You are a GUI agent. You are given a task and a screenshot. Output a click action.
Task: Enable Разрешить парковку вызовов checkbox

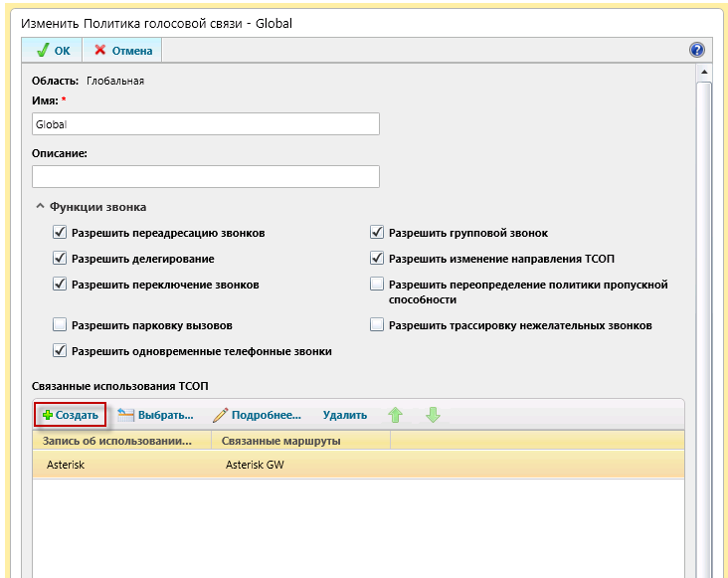pos(60,324)
